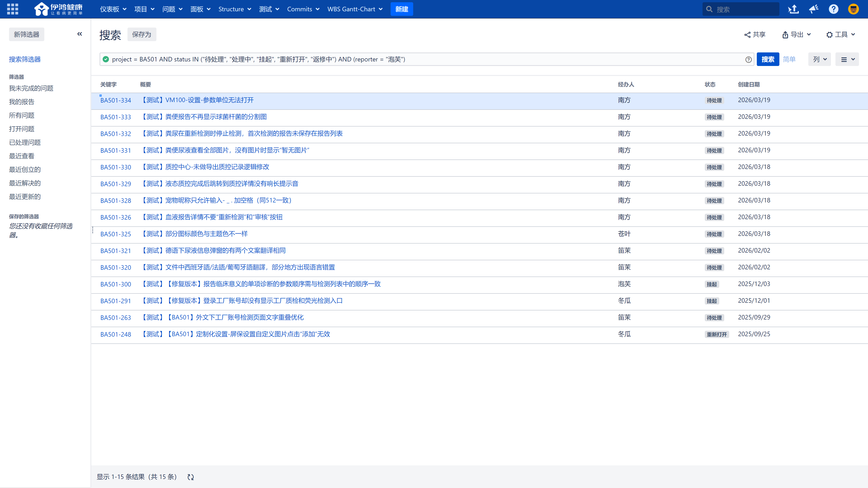Click the blue search button
Screen dimensions: 868x488
point(768,59)
